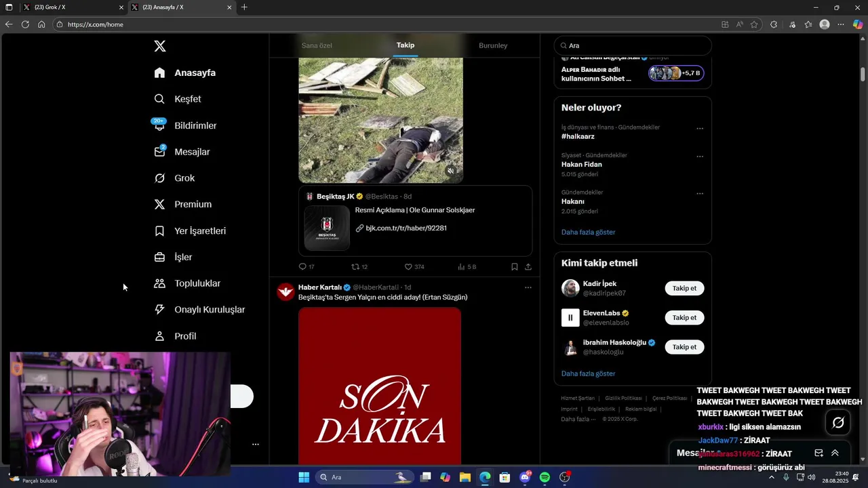This screenshot has width=868, height=488.
Task: Open the floating Grok button
Action: point(838,423)
